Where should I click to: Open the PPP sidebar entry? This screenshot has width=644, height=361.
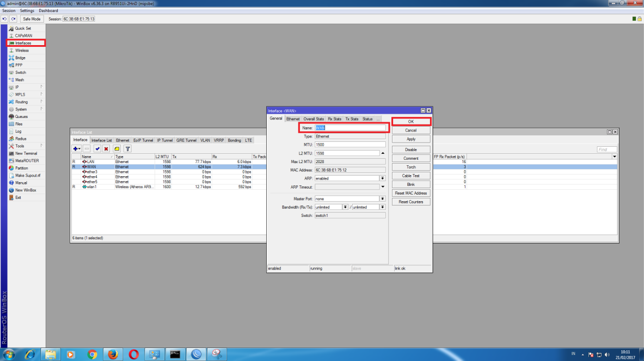pyautogui.click(x=19, y=65)
